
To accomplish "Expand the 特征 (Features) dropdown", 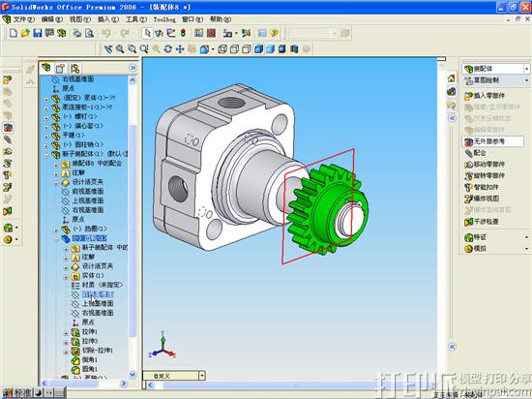I will (x=526, y=237).
